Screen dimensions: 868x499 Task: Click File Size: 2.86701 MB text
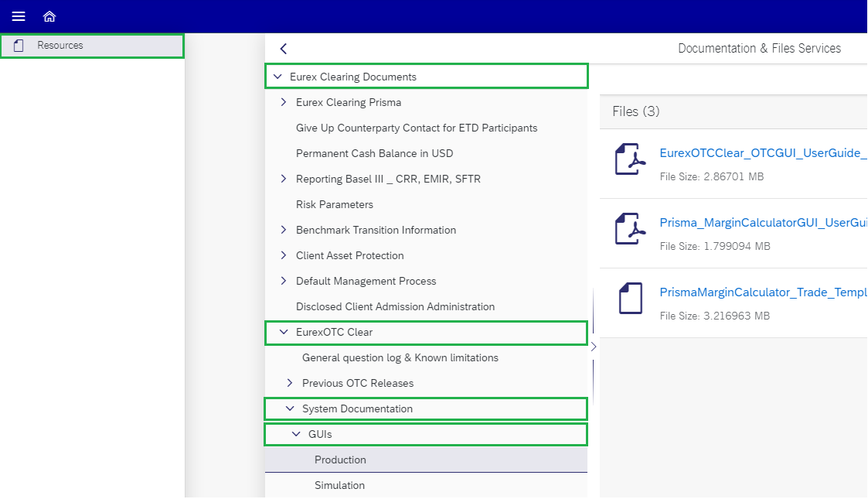tap(712, 176)
